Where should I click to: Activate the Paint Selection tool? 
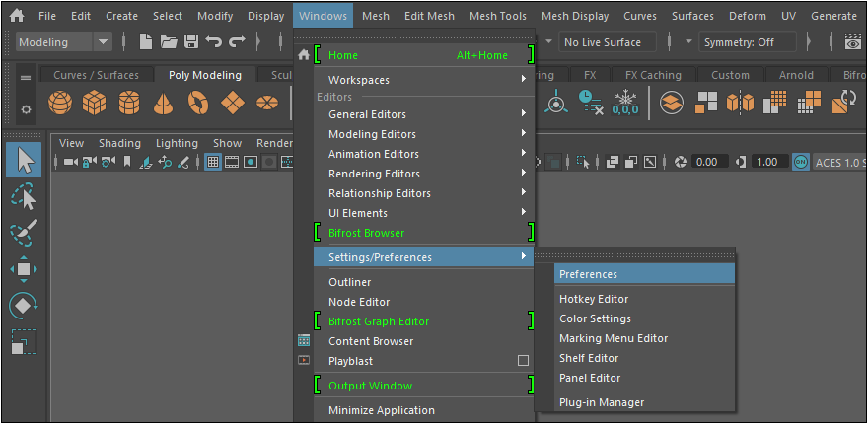[24, 233]
